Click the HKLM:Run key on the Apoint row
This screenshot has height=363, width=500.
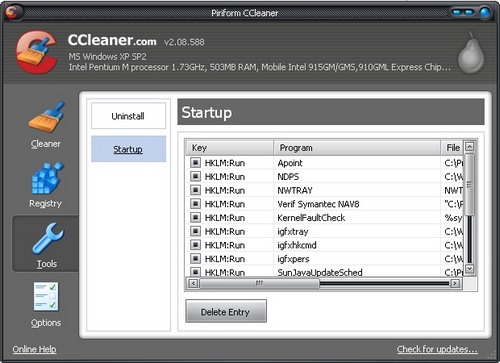(x=225, y=163)
